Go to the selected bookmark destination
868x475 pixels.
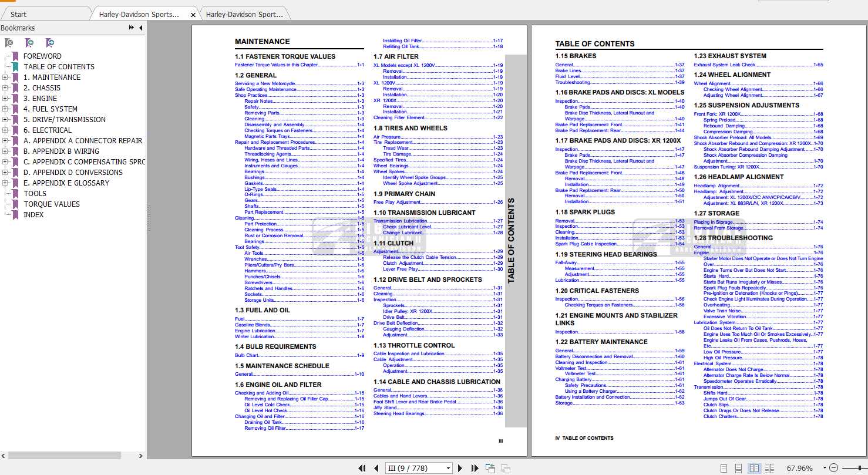click(51, 42)
